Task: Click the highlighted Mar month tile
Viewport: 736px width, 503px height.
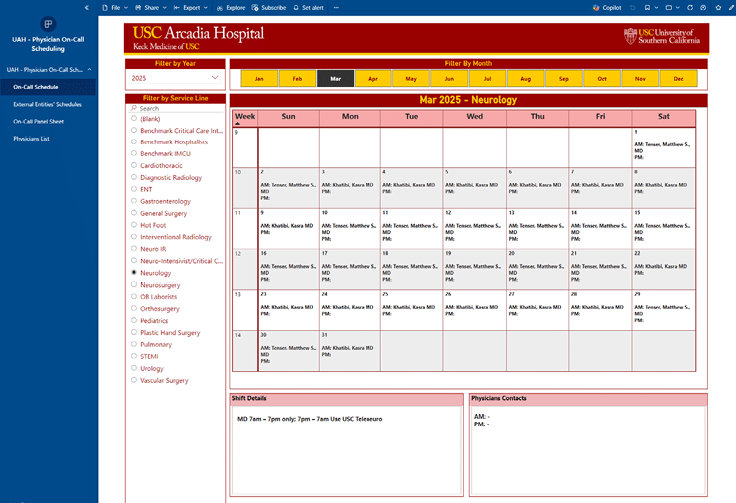Action: pos(335,78)
